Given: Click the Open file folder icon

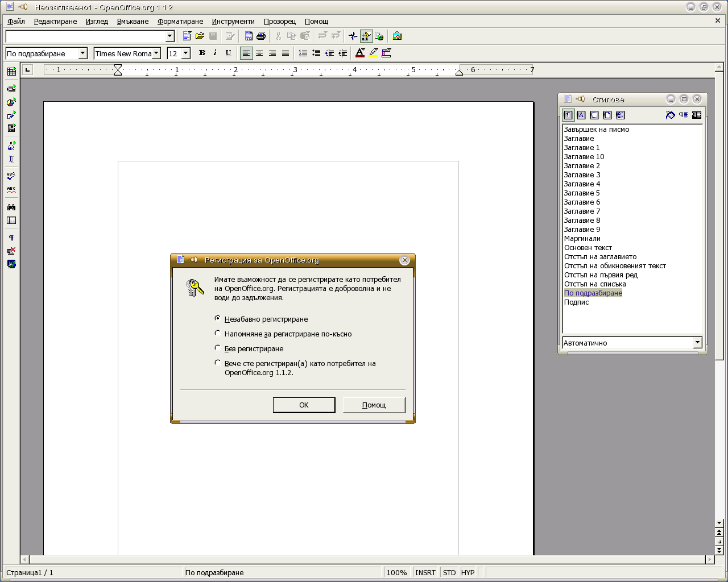Looking at the screenshot, I should point(200,36).
